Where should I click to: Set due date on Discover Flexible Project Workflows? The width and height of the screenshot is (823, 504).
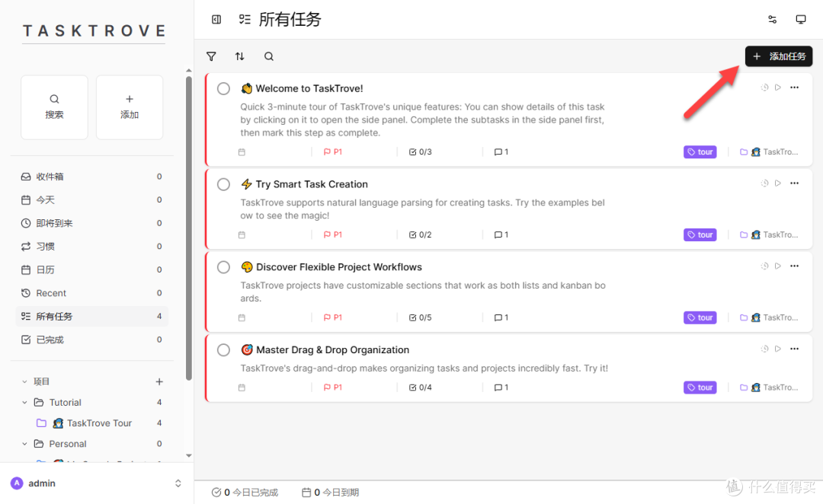[242, 317]
